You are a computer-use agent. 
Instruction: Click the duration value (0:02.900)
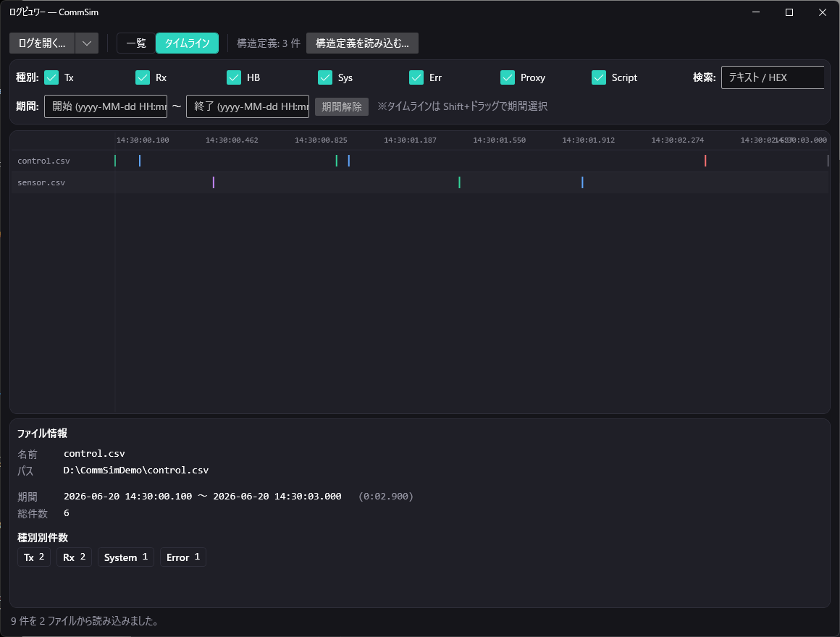(x=386, y=497)
